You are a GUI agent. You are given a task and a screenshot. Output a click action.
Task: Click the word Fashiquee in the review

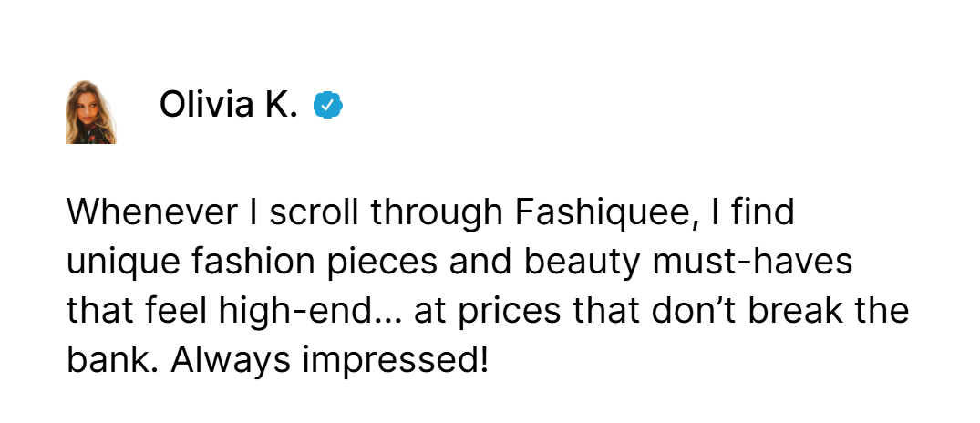click(599, 213)
